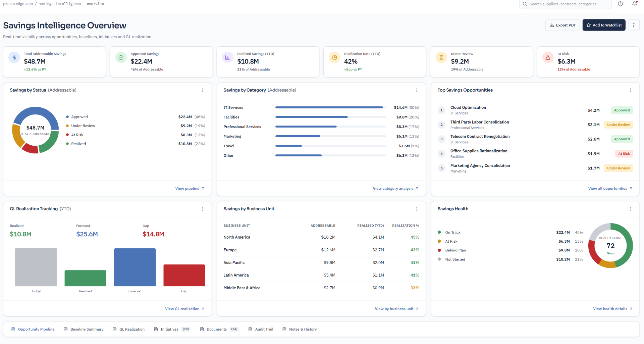Select the Asia Pacific business unit row
The height and width of the screenshot is (344, 644).
coord(321,263)
